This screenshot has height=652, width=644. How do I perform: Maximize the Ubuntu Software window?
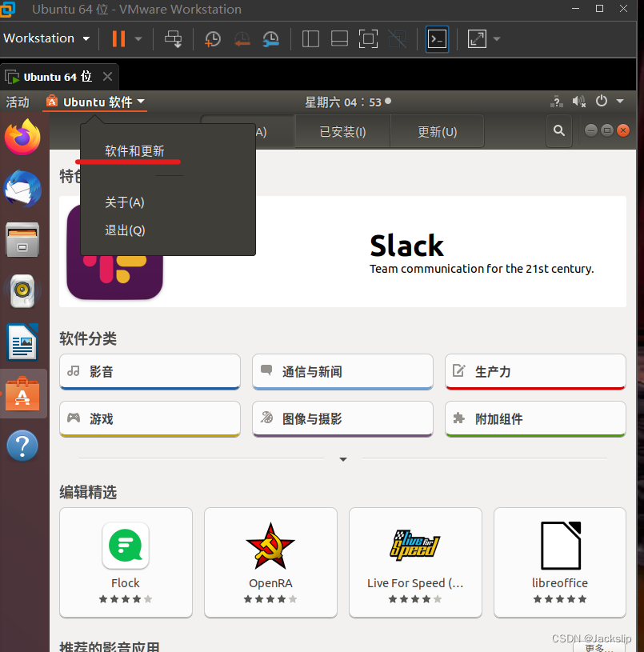(x=607, y=130)
